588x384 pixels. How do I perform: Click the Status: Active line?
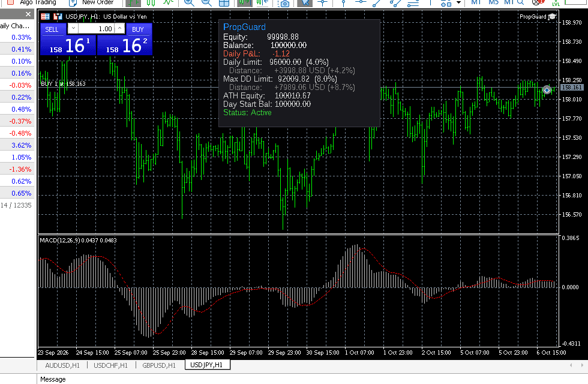(247, 113)
